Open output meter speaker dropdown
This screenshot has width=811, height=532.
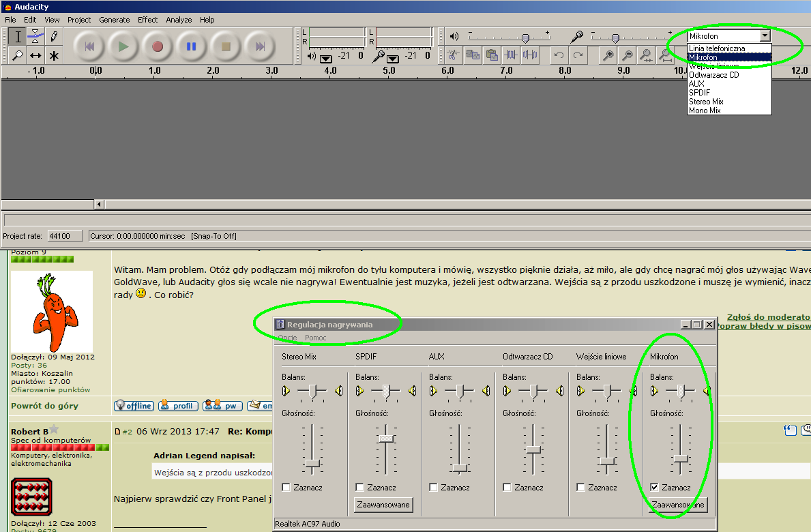(x=326, y=58)
